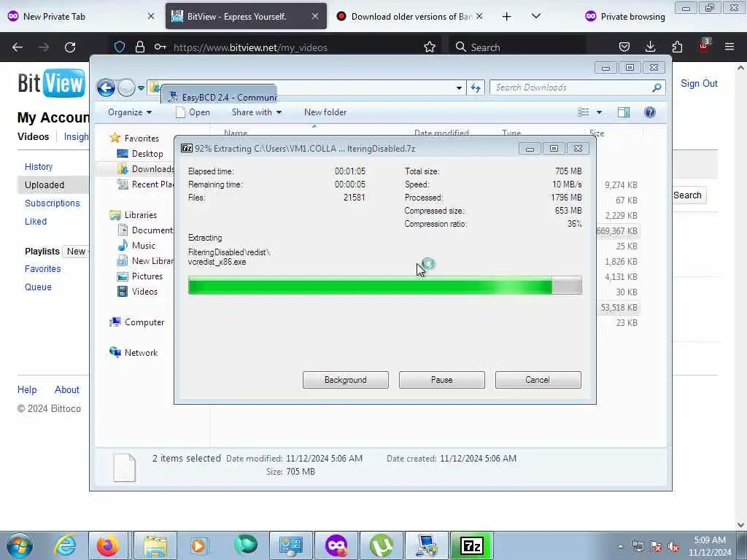Select Downloads in navigation pane
Viewport: 747px width, 560px height.
(146, 169)
